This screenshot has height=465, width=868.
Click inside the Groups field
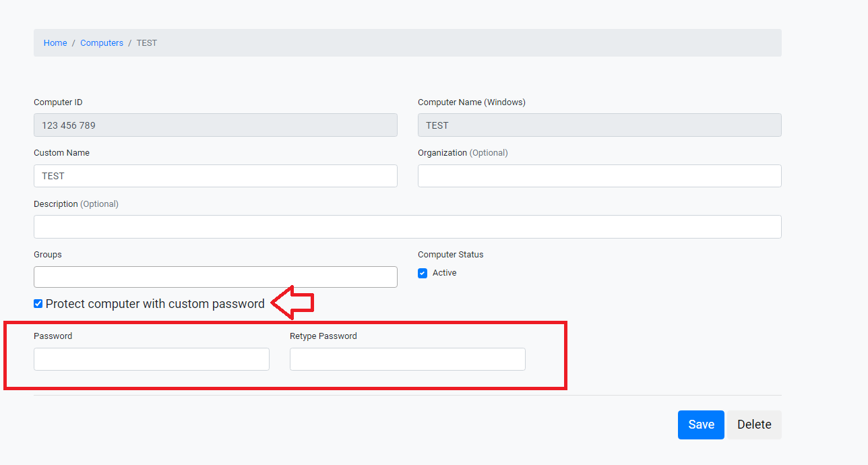(215, 276)
